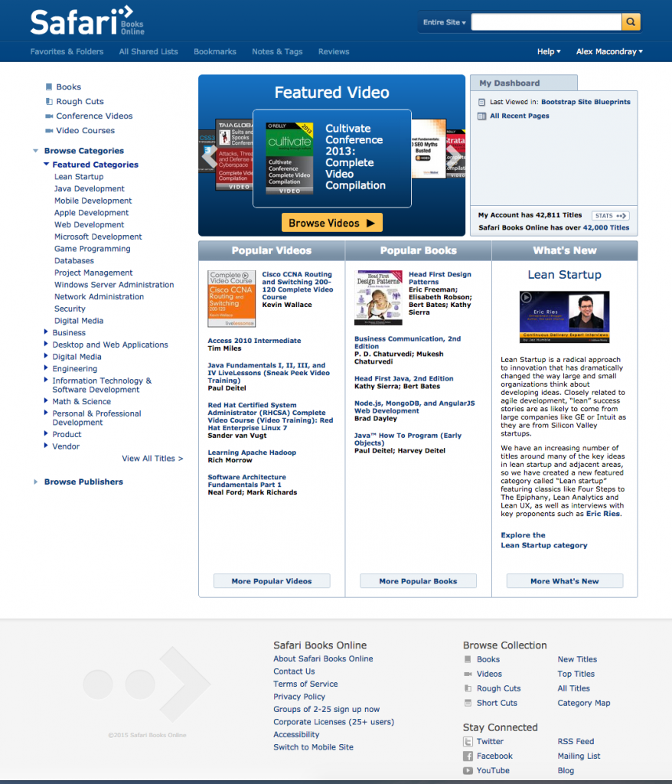This screenshot has width=672, height=784.
Task: Open Favorites & Folders menu item
Action: coord(67,51)
